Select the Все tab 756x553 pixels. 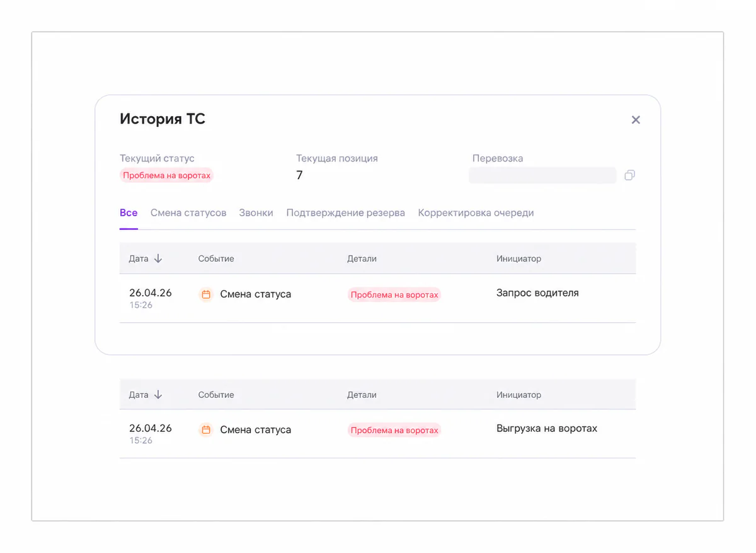click(x=129, y=212)
